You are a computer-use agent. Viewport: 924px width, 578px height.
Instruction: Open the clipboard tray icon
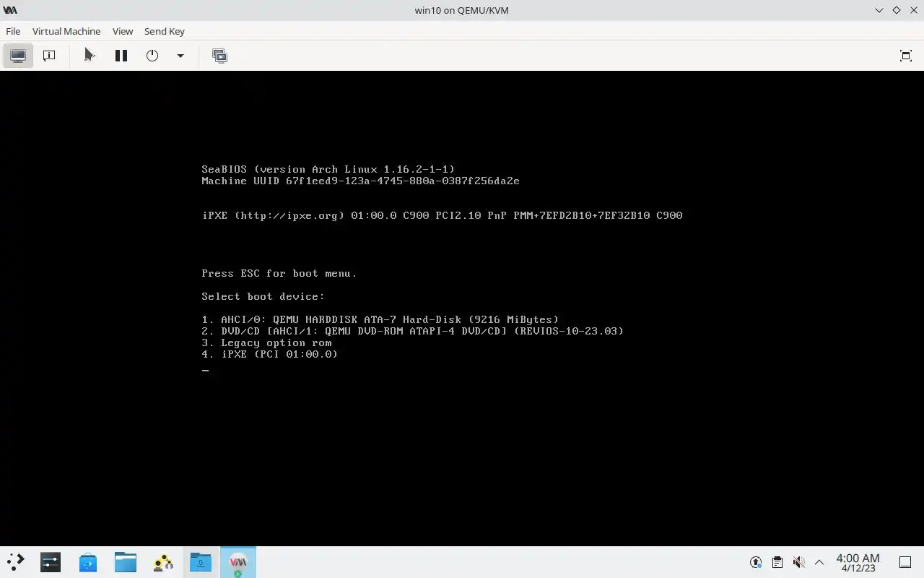[x=777, y=562]
